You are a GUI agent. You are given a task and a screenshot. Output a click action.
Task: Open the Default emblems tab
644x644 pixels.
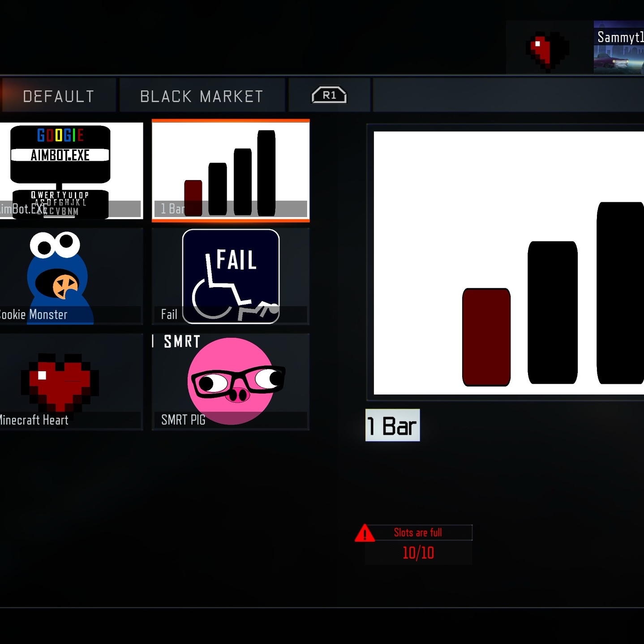[x=58, y=95]
